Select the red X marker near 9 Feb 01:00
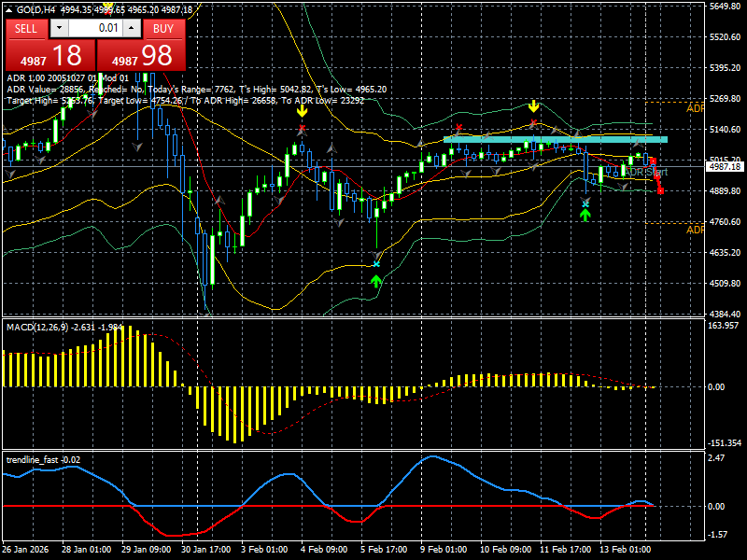Viewport: 747px width, 560px height. pos(458,127)
